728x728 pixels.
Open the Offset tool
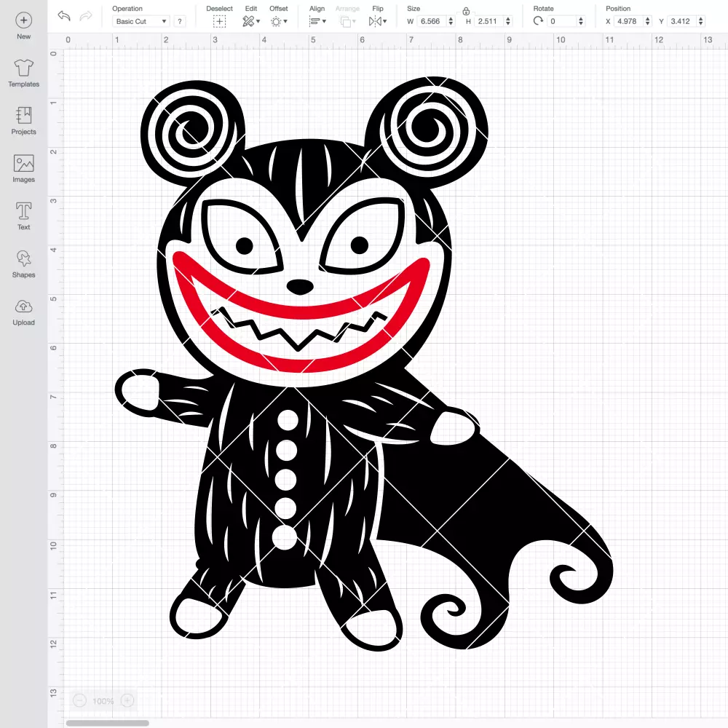(x=279, y=21)
